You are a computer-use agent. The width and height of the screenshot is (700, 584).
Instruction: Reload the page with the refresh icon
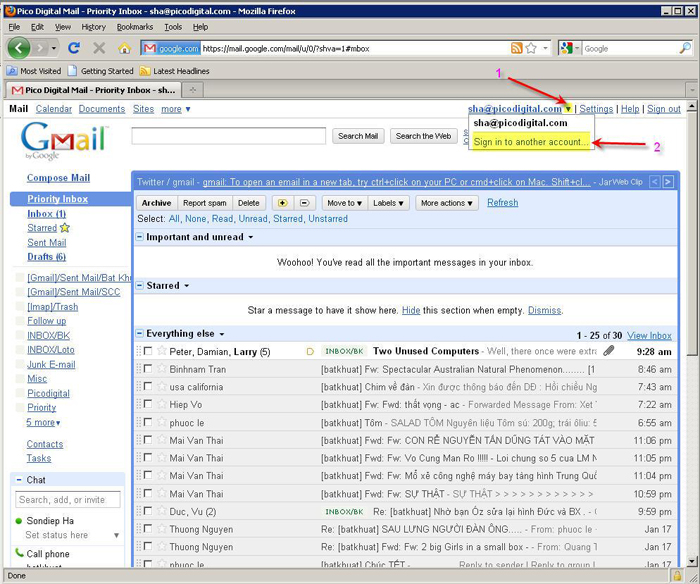[x=74, y=48]
